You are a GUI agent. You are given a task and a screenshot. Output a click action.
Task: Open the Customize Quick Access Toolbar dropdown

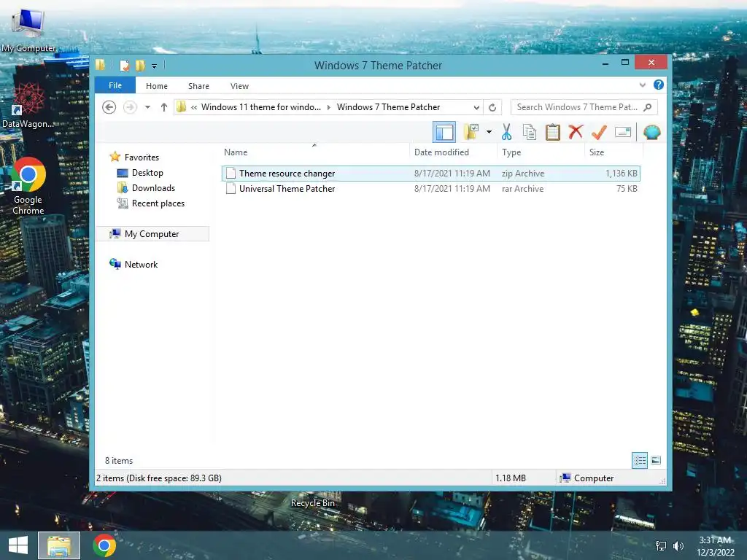pyautogui.click(x=155, y=66)
